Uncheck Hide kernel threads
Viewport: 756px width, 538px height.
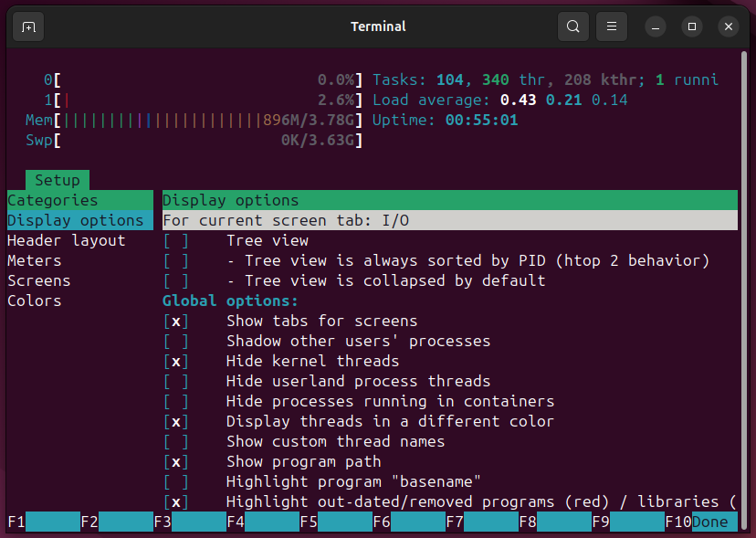(x=176, y=361)
